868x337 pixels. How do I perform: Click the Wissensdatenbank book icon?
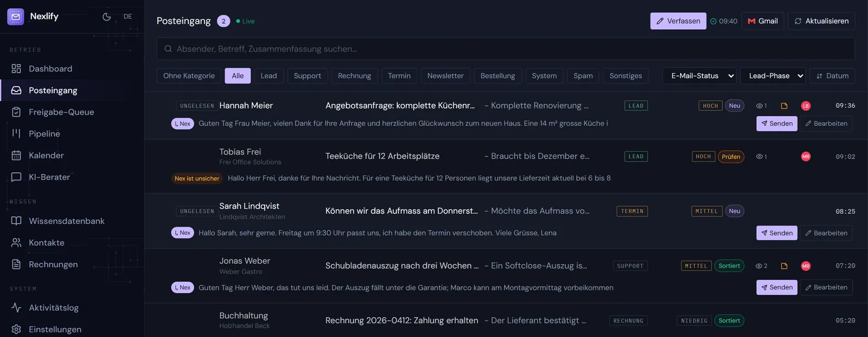tap(16, 221)
